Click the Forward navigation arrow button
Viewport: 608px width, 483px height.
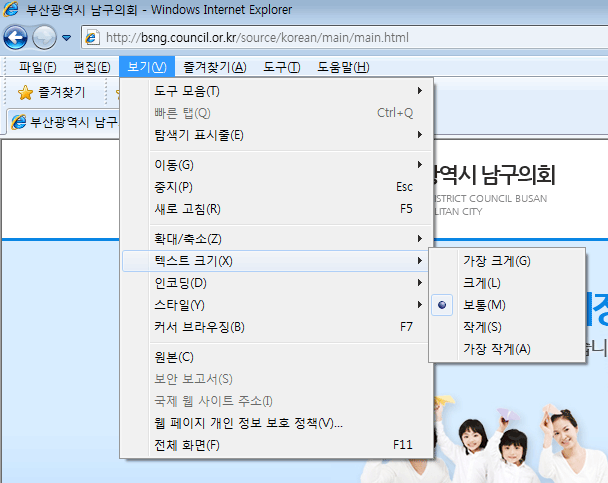click(45, 38)
